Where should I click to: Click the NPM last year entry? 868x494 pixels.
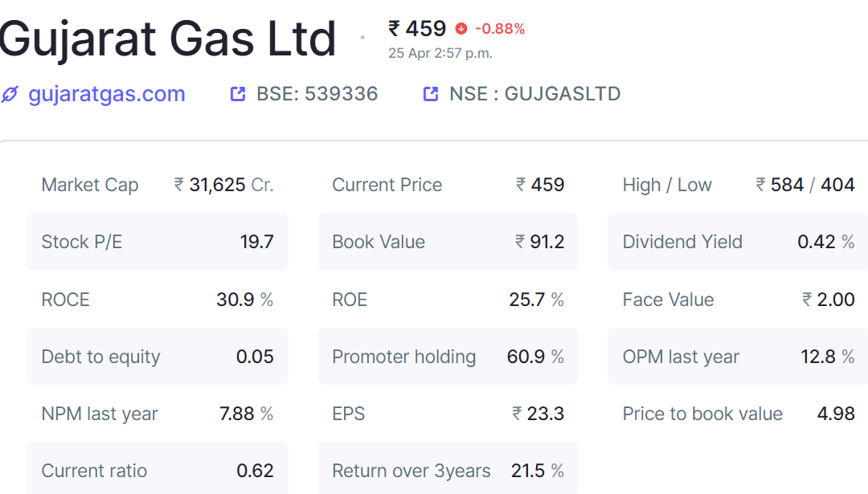pos(158,413)
